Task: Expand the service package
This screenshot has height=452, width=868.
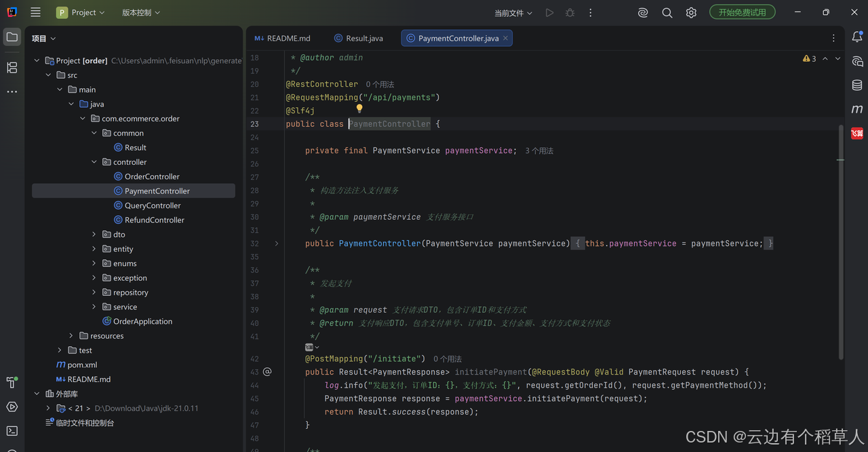Action: [94, 307]
